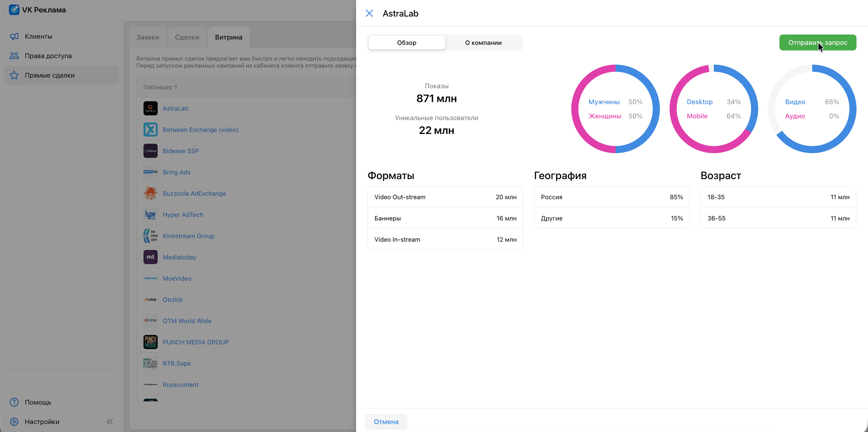
Task: Collapse sidebar with double chevron icon
Action: point(110,422)
